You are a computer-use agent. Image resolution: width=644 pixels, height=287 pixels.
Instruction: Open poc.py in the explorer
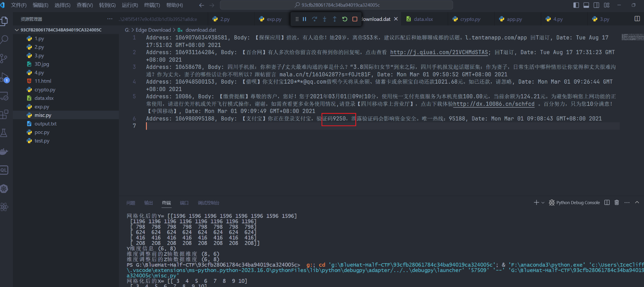66,132
